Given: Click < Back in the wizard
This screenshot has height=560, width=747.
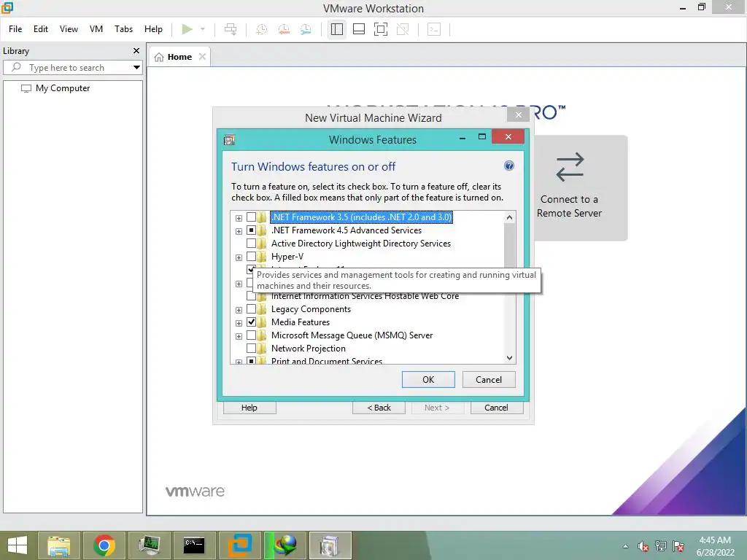Looking at the screenshot, I should click(x=379, y=408).
